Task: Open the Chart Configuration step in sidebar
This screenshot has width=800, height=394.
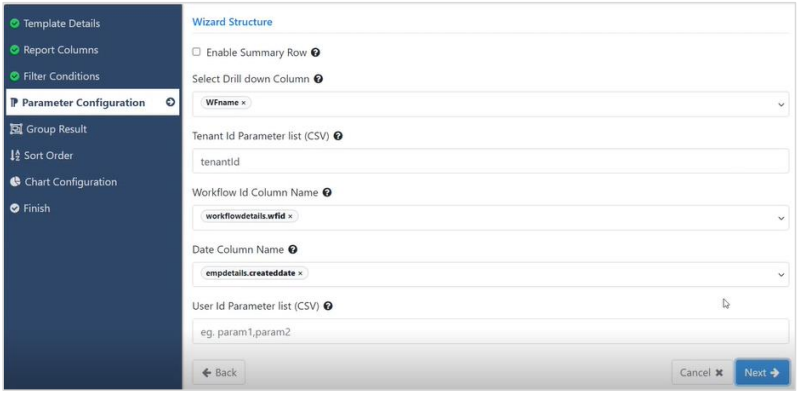Action: (x=63, y=182)
